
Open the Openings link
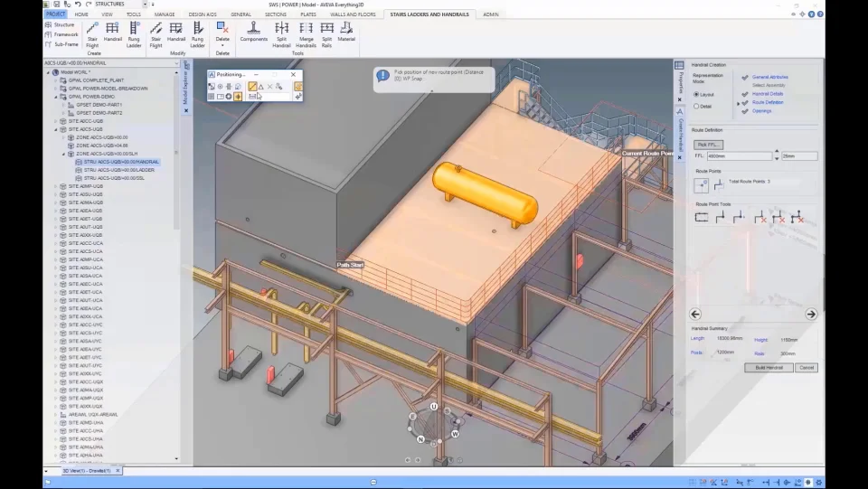coord(761,111)
